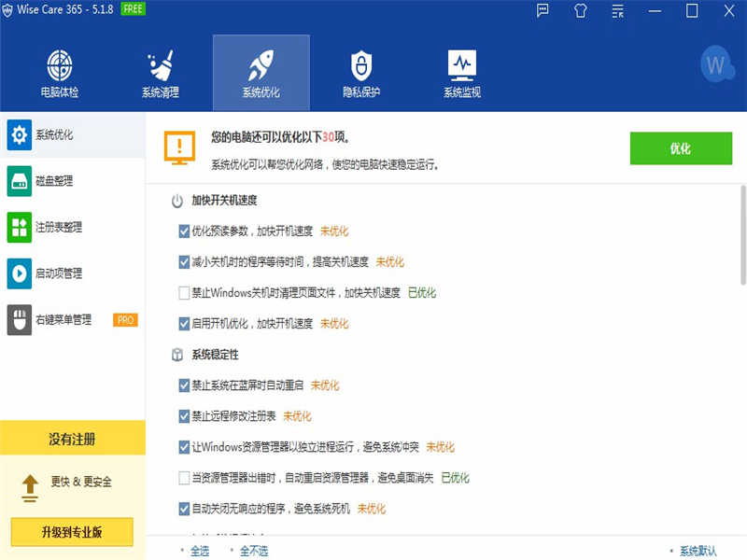Open 启动项管理 startup manager item

(x=73, y=273)
